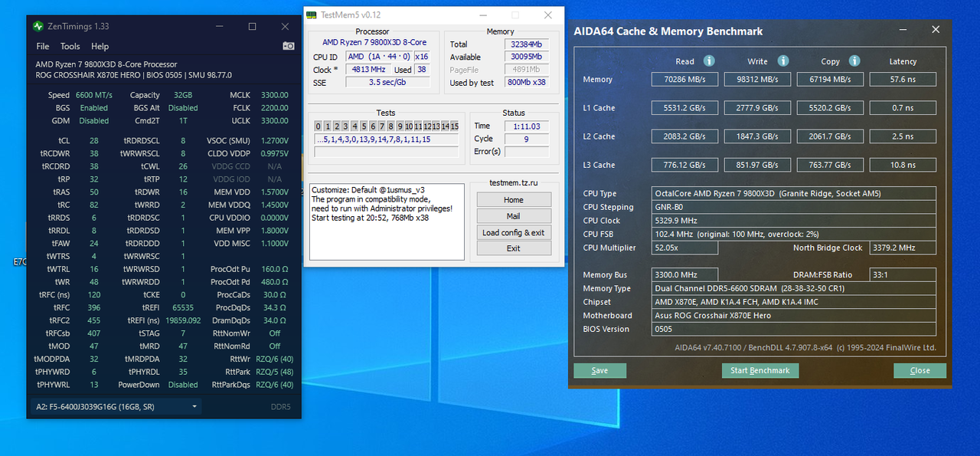Viewport: 980px width, 456px height.
Task: Click the info icon next to Write in AIDA64
Action: click(x=783, y=61)
